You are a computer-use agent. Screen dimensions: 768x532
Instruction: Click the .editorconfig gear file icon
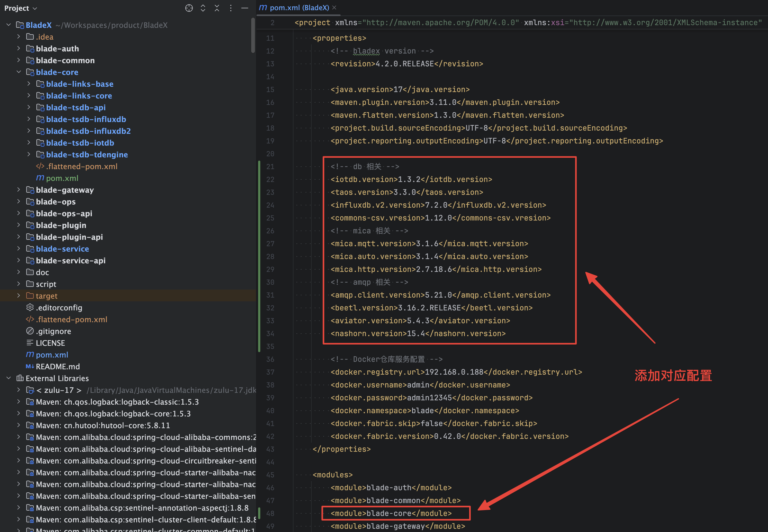pos(30,307)
